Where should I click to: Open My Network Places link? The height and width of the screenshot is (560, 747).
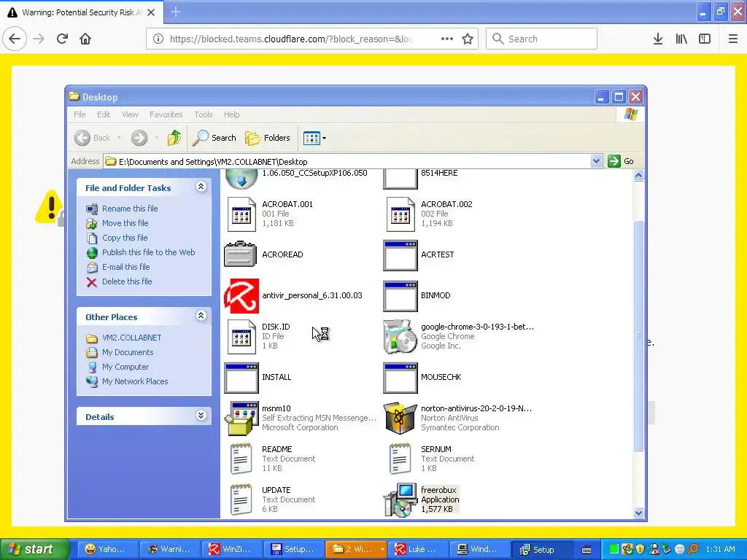pyautogui.click(x=135, y=381)
